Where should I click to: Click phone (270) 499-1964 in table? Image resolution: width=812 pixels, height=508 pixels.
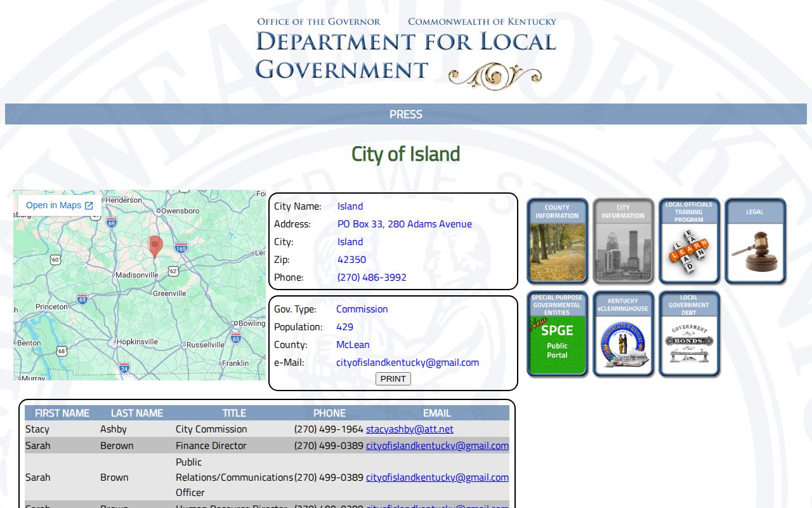pos(329,429)
